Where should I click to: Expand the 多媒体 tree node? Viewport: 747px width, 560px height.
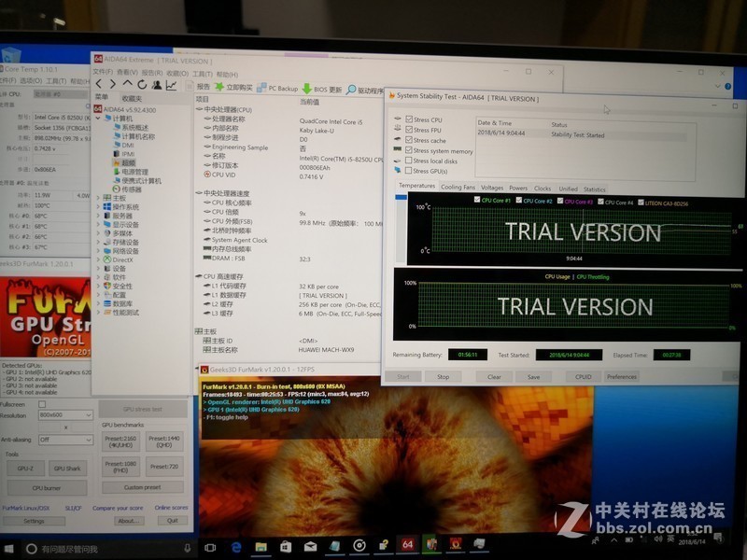click(x=98, y=232)
